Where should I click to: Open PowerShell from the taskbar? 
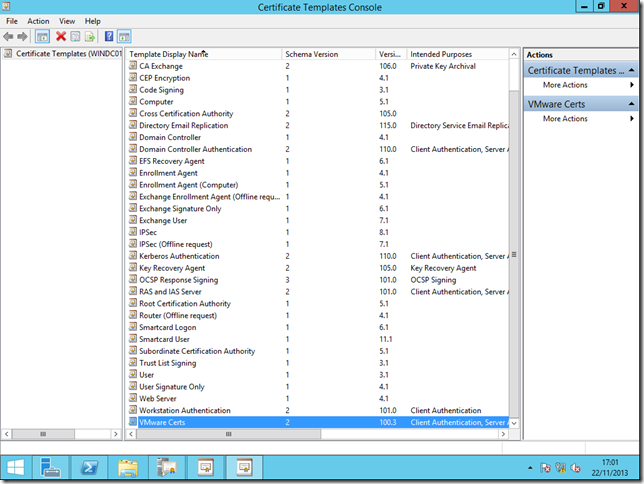[88, 466]
